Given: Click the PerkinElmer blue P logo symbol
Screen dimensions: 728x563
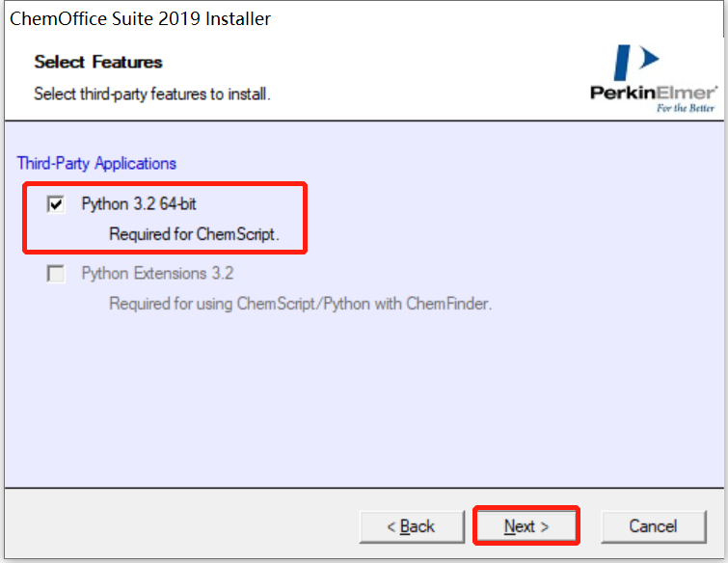Looking at the screenshot, I should [x=637, y=63].
